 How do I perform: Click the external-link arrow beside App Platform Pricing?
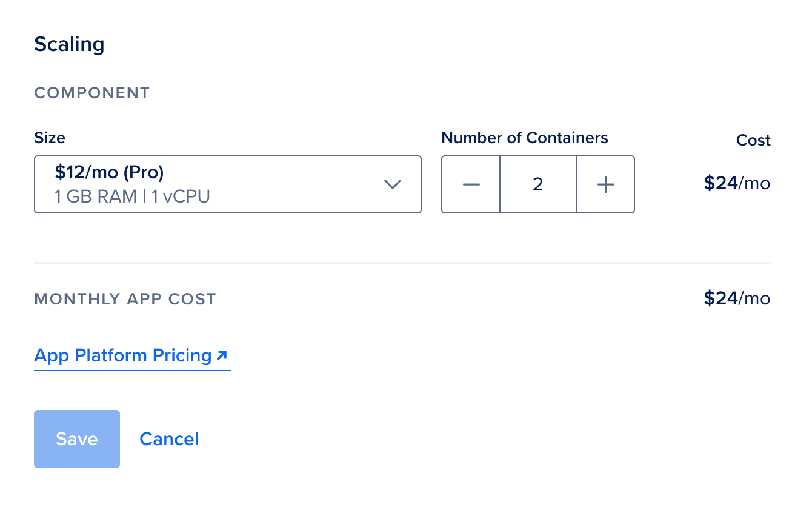[x=222, y=355]
